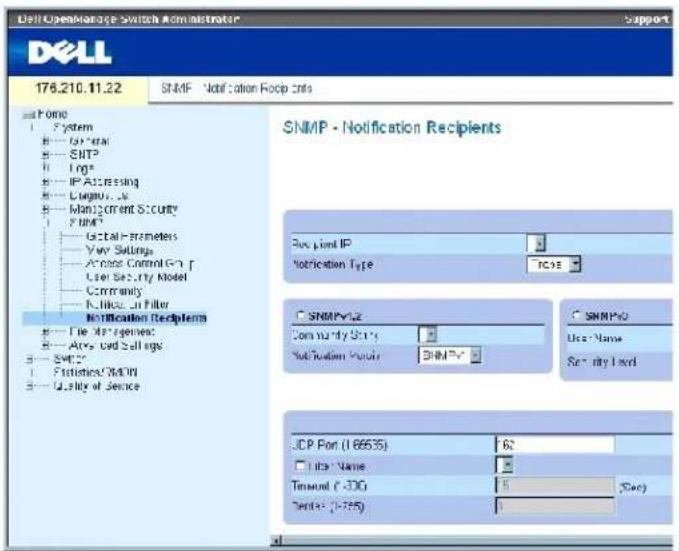Click the SNMP breadcrumb text

point(176,88)
